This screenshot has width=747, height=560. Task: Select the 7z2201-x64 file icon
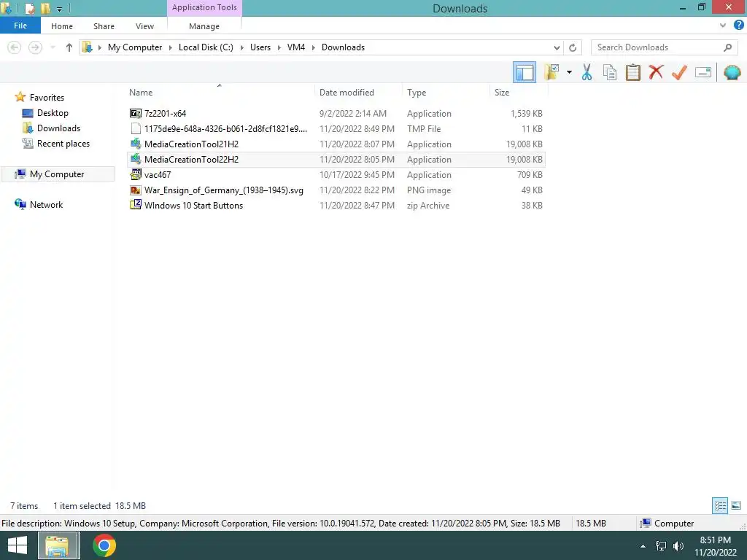click(136, 113)
